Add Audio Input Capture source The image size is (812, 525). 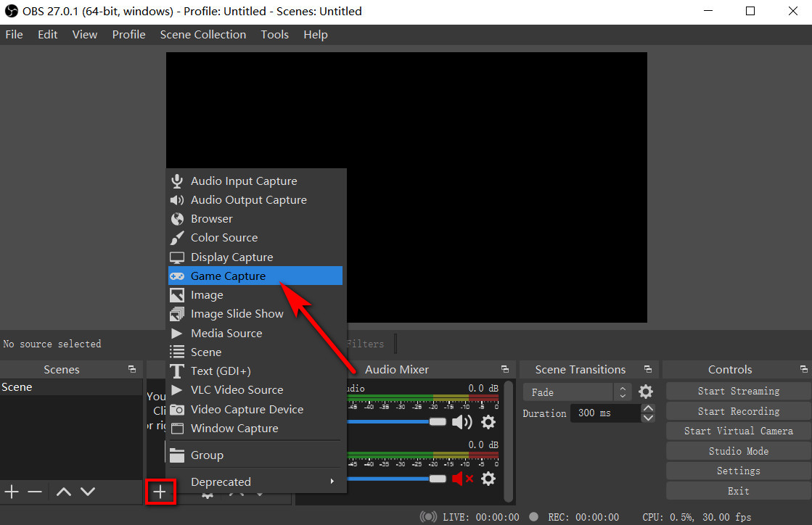tap(255, 181)
